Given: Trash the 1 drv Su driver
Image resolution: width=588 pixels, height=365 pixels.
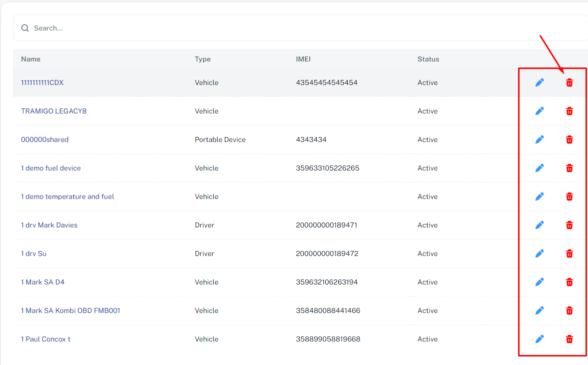Looking at the screenshot, I should coord(569,253).
